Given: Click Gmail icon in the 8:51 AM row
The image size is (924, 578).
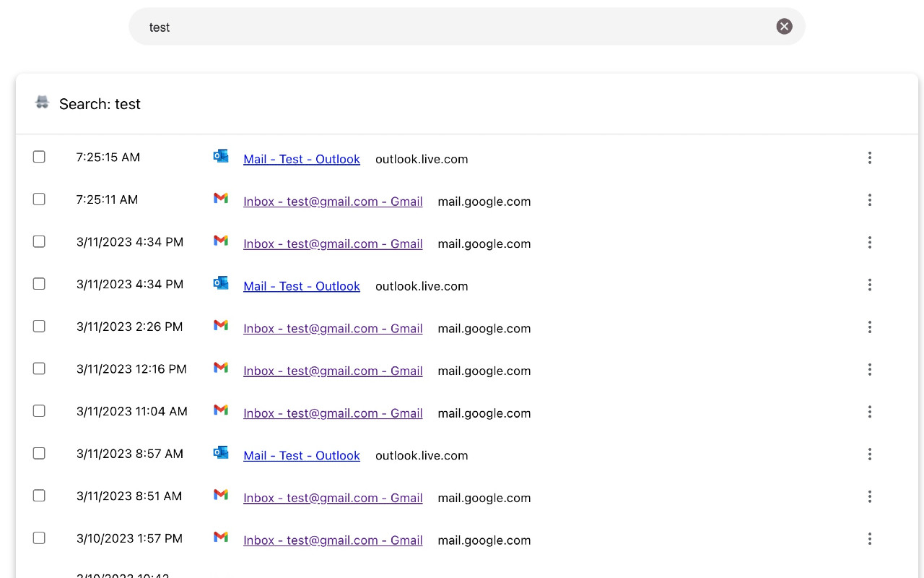Looking at the screenshot, I should pyautogui.click(x=221, y=494).
